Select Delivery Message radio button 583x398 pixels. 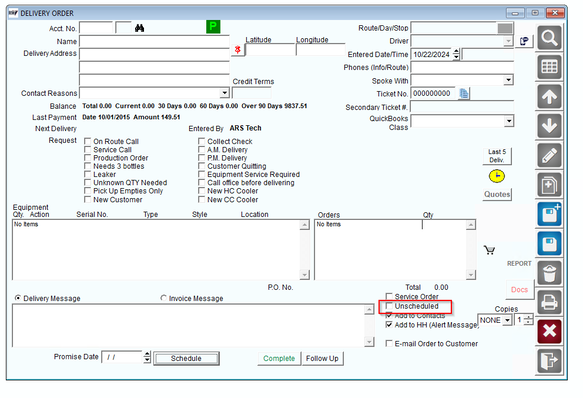pyautogui.click(x=17, y=298)
